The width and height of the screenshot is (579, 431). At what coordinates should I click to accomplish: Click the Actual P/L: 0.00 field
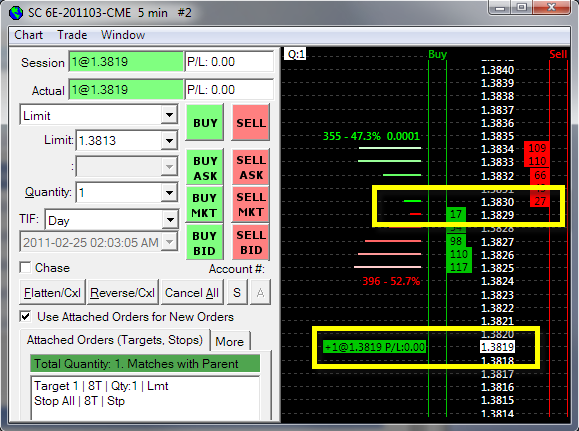pos(229,90)
